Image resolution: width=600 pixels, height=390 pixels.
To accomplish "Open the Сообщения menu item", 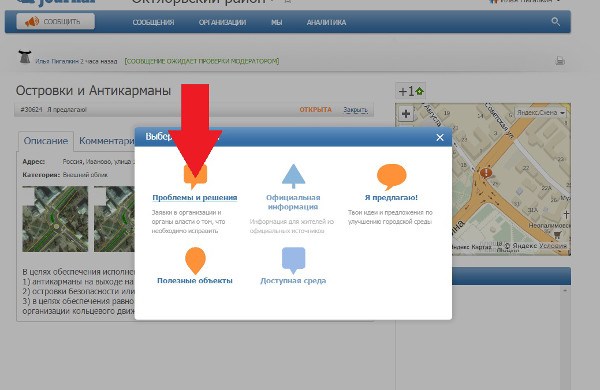I will 153,23.
